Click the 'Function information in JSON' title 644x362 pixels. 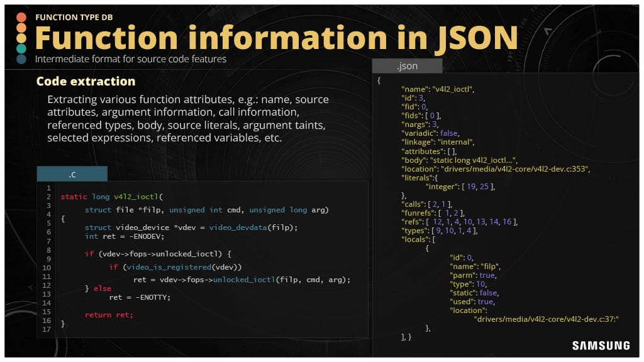(277, 38)
